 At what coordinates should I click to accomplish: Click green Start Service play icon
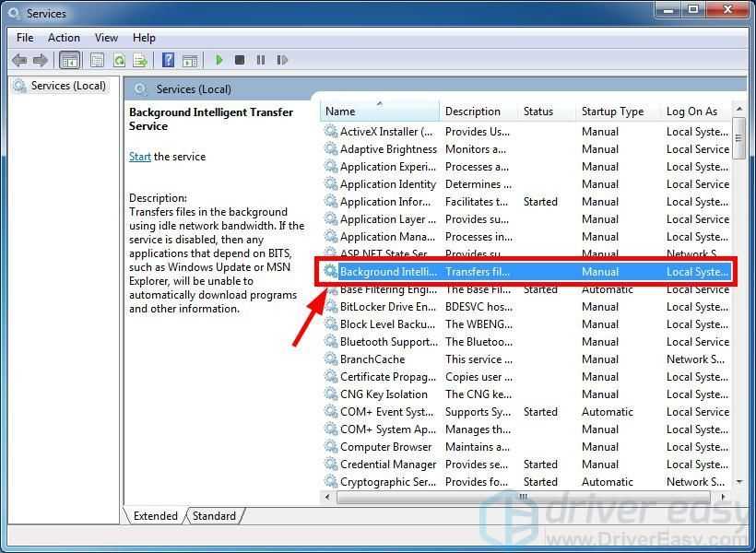(x=219, y=60)
